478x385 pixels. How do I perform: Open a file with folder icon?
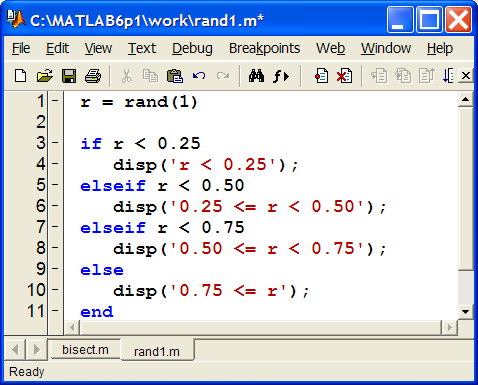pyautogui.click(x=45, y=76)
